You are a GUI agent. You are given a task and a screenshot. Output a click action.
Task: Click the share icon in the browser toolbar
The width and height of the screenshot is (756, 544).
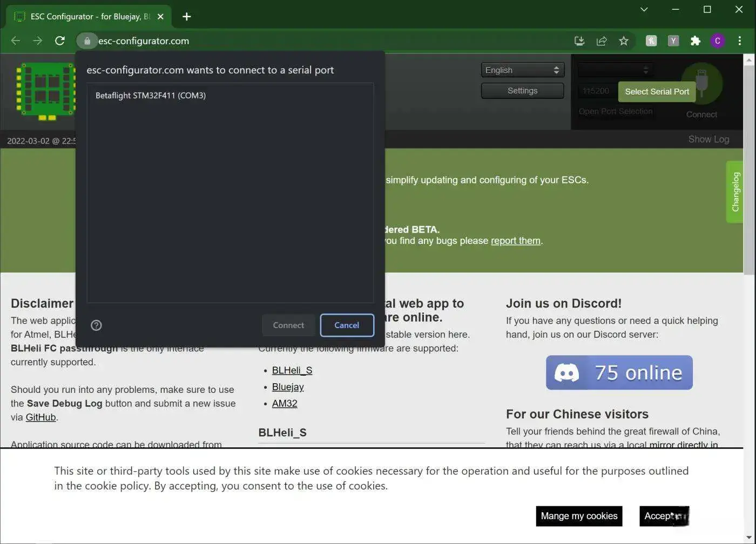(602, 40)
